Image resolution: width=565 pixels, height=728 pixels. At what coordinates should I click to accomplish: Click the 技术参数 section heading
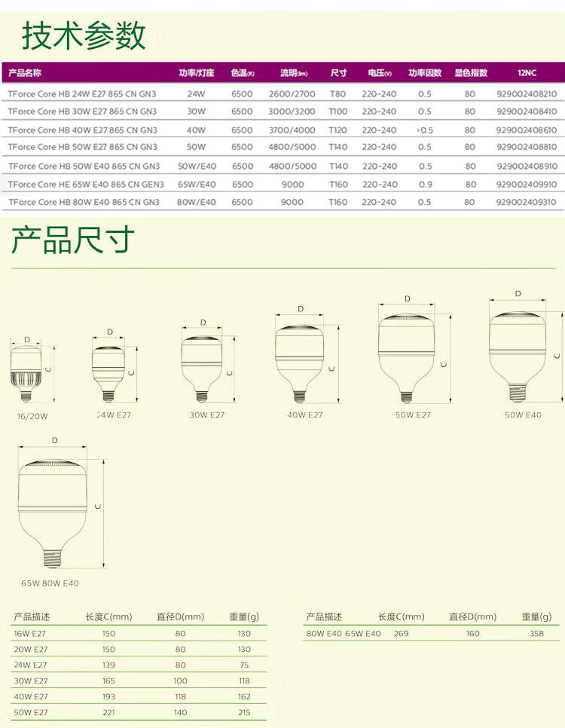[x=83, y=35]
